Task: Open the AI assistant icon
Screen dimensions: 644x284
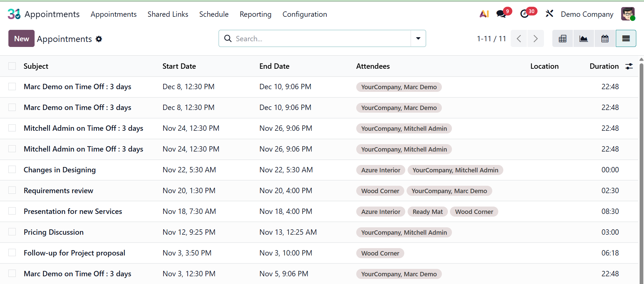Action: [484, 14]
